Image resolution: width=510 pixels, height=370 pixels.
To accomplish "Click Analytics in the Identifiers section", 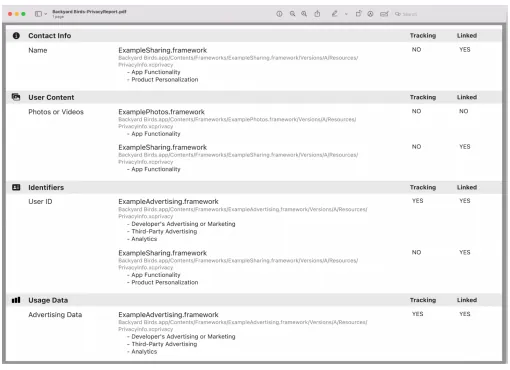I will point(144,239).
